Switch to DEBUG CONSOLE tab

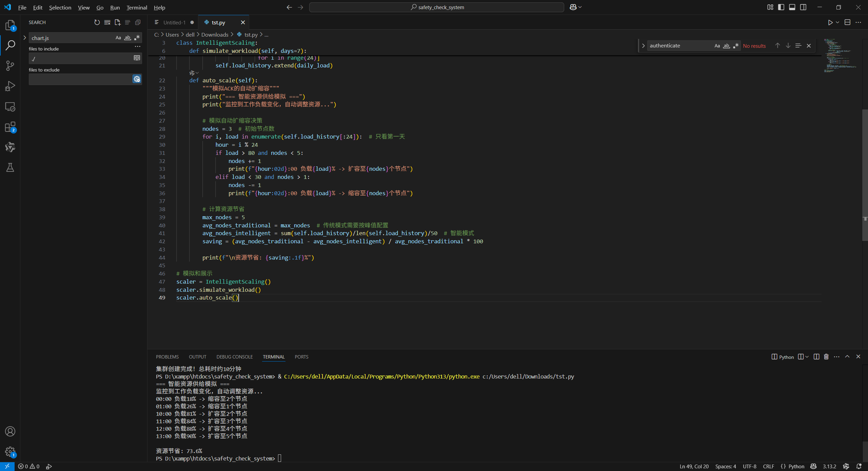point(235,357)
